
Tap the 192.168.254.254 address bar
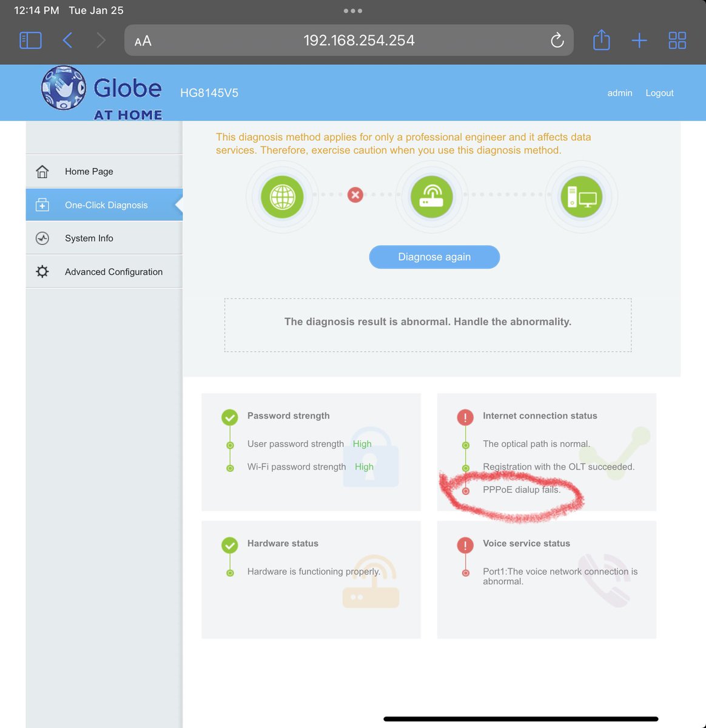[349, 41]
